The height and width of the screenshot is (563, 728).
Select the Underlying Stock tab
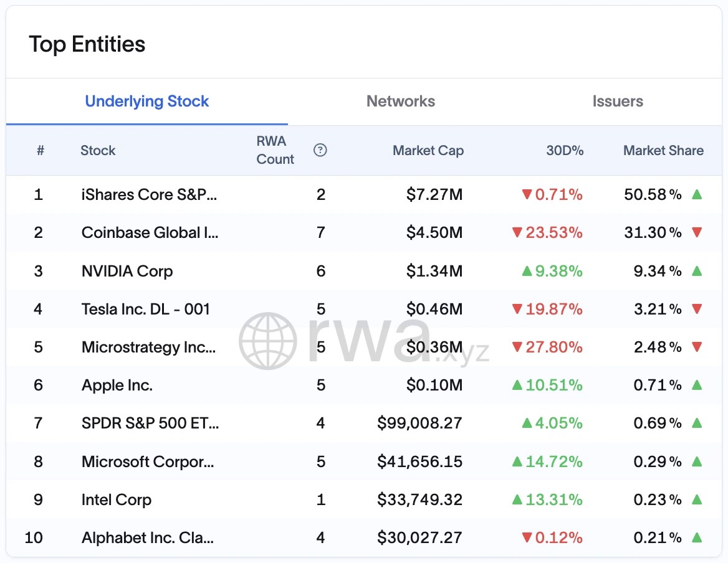pyautogui.click(x=146, y=101)
